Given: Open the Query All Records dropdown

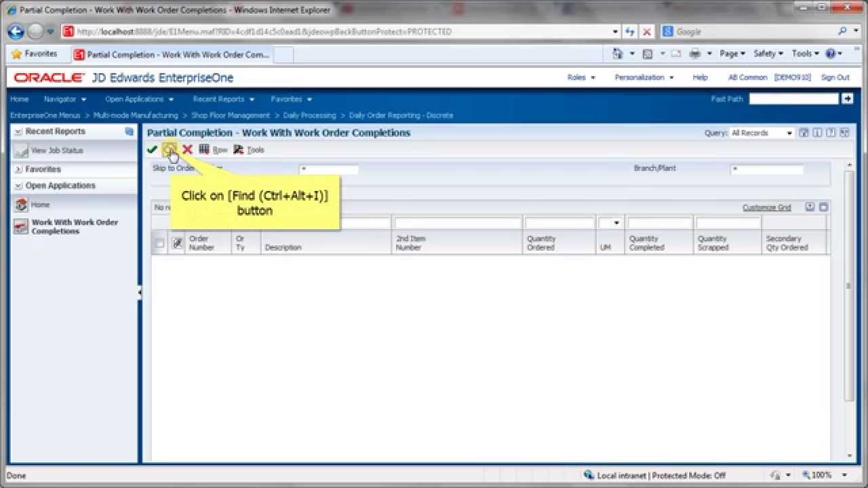Looking at the screenshot, I should coord(762,133).
